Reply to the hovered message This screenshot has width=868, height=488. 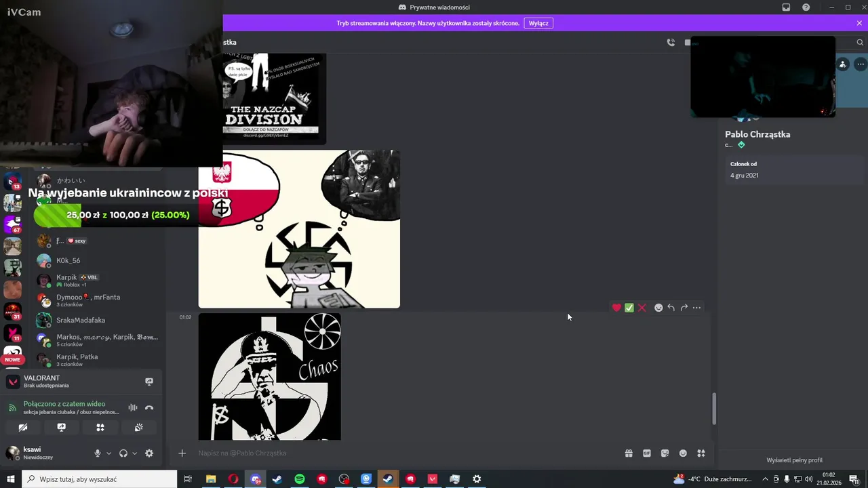671,308
